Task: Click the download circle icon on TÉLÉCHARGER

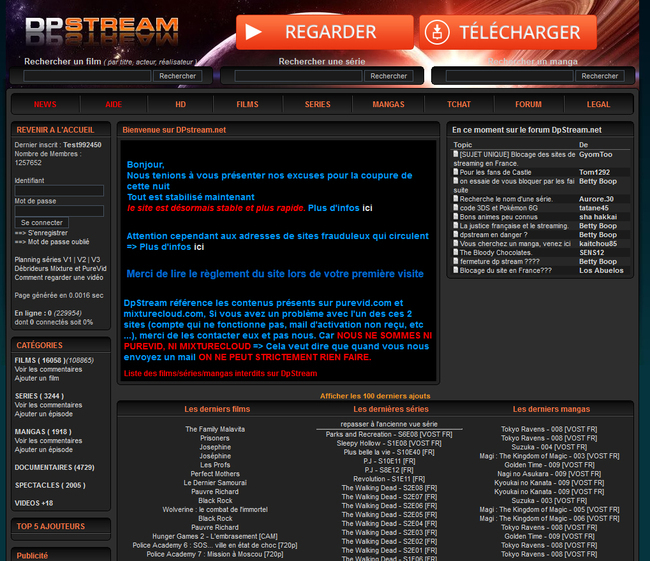Action: click(x=437, y=32)
